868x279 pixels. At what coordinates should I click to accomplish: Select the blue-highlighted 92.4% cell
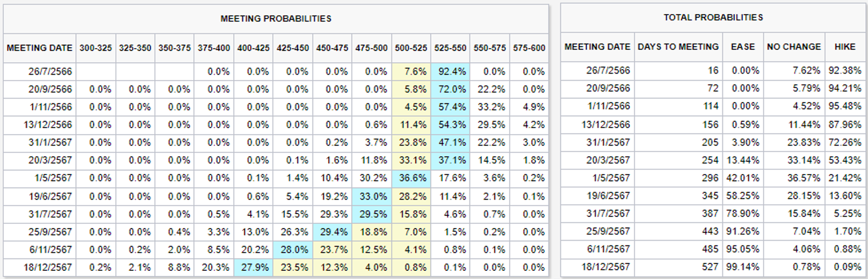coord(452,71)
